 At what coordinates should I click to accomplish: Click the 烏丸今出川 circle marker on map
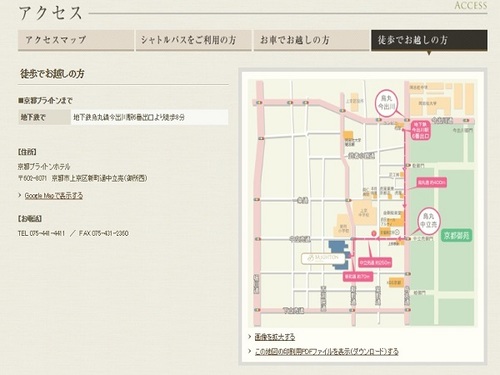(x=386, y=103)
